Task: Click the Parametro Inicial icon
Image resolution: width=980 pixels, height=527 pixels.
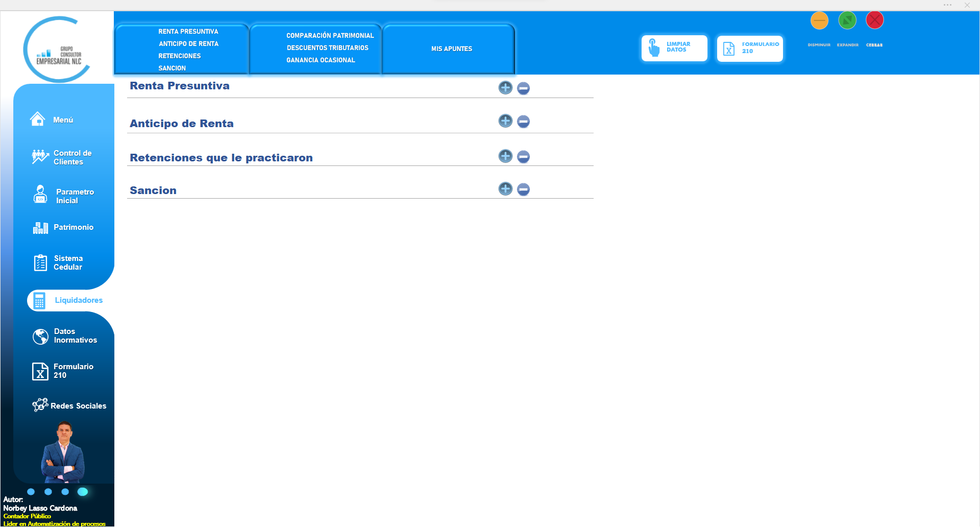Action: tap(40, 195)
